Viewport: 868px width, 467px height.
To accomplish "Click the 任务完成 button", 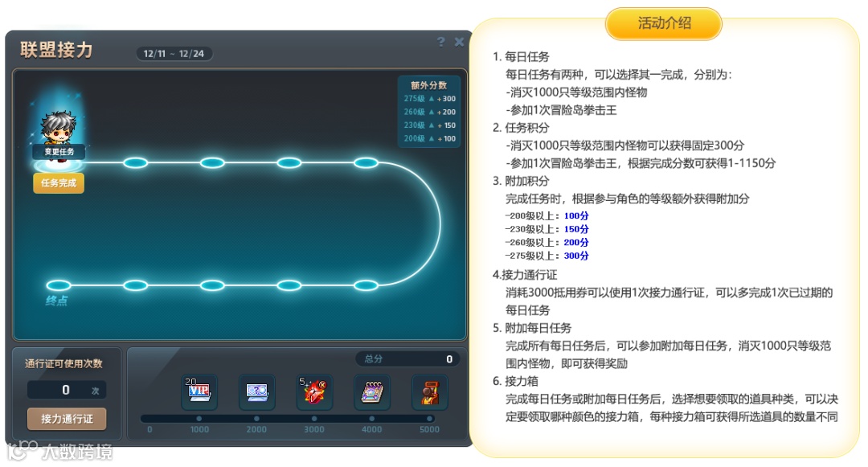I will (x=59, y=183).
